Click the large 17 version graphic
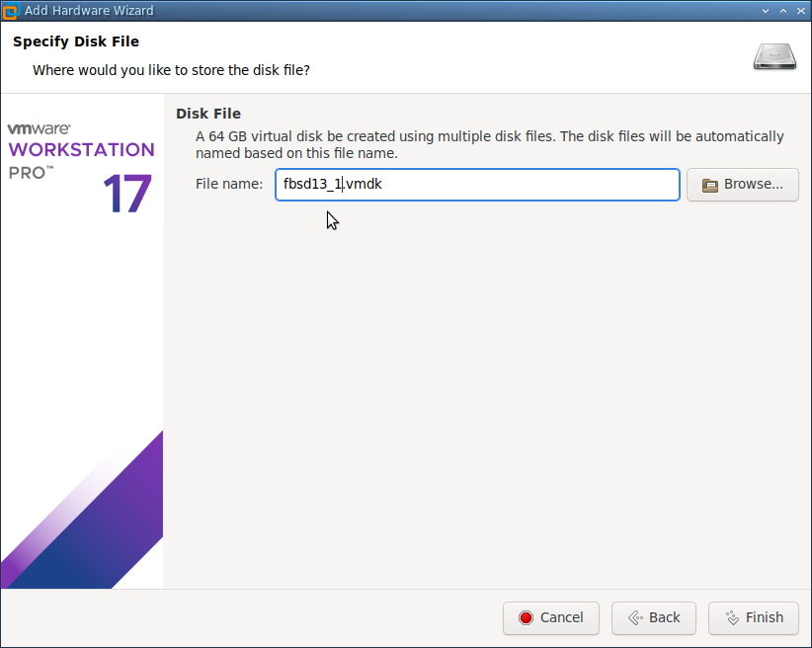The image size is (812, 648). [x=127, y=194]
